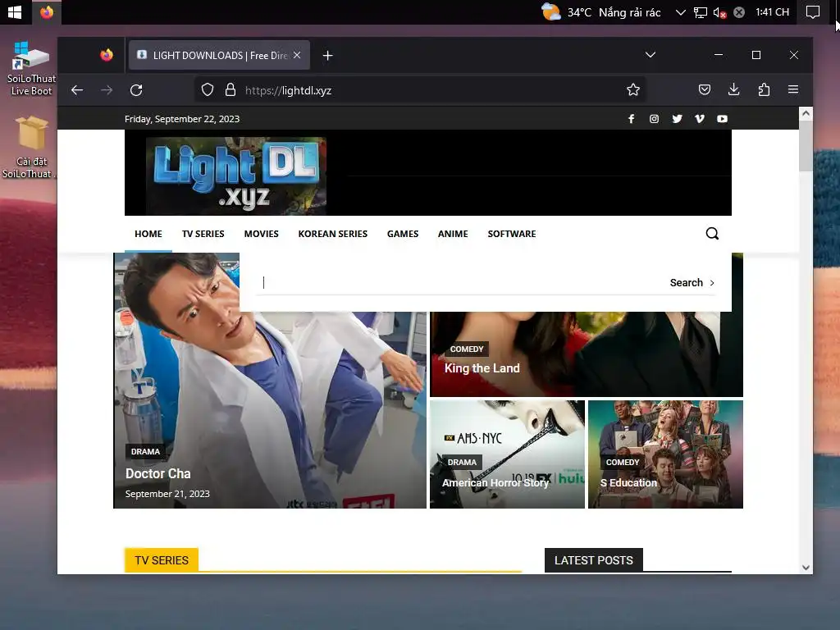Click the clock showing 1:41 CH
The width and height of the screenshot is (840, 630).
click(x=772, y=11)
